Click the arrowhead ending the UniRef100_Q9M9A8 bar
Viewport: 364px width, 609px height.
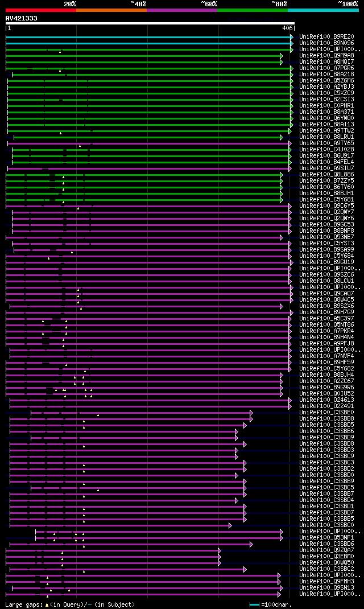point(282,56)
